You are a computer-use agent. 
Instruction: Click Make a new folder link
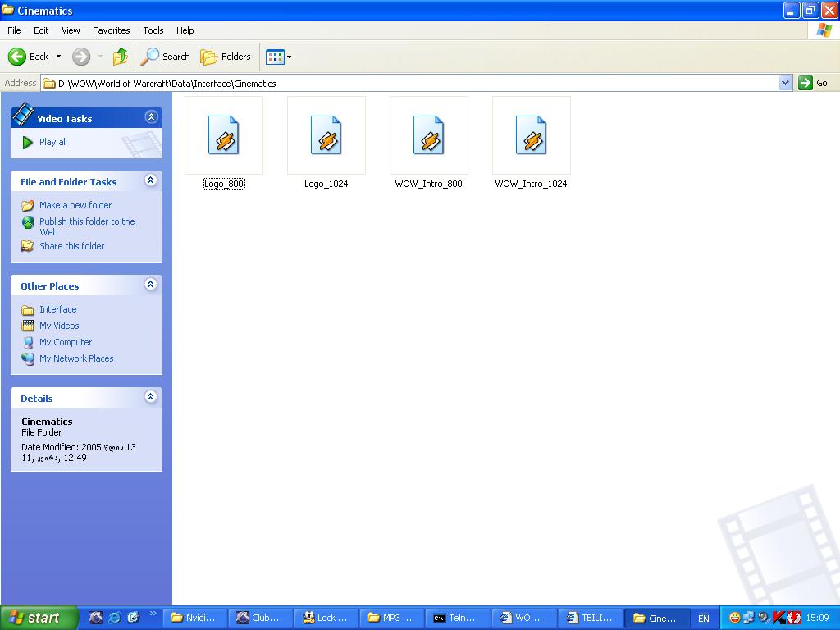(x=75, y=205)
